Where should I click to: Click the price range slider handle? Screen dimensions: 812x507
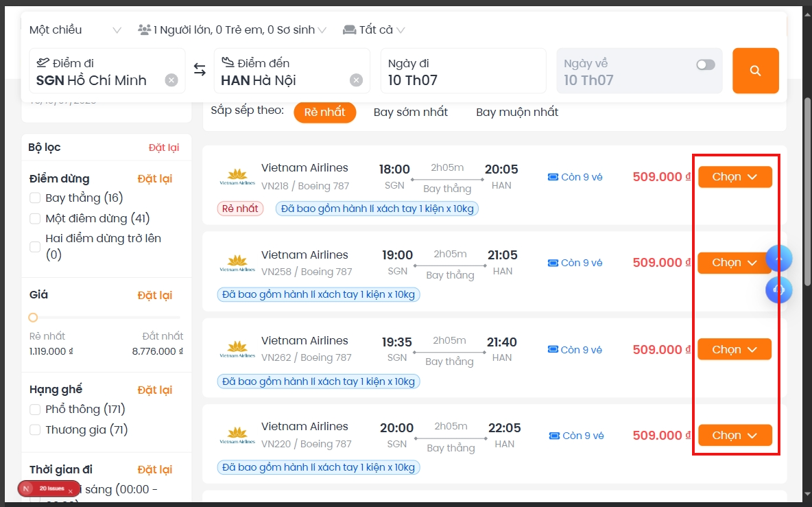click(33, 318)
